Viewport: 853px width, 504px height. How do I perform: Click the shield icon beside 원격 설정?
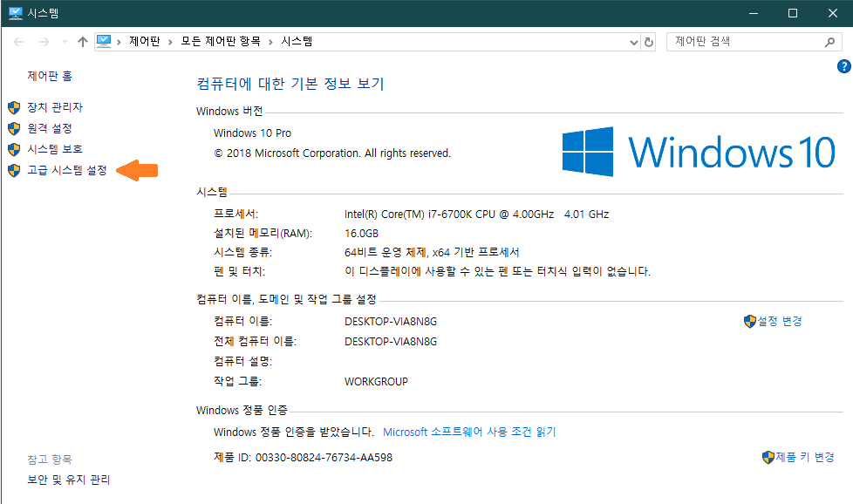pyautogui.click(x=14, y=129)
